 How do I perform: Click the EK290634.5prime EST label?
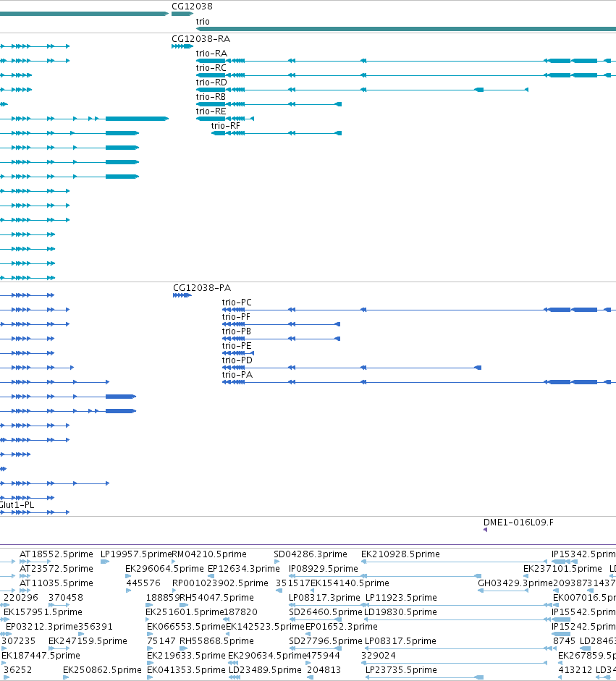tap(267, 656)
